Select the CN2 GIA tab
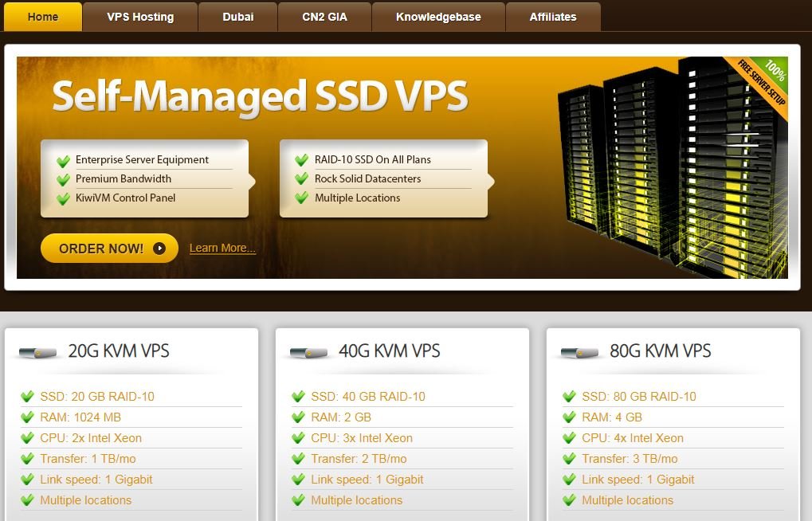Image resolution: width=812 pixels, height=521 pixels. click(324, 17)
